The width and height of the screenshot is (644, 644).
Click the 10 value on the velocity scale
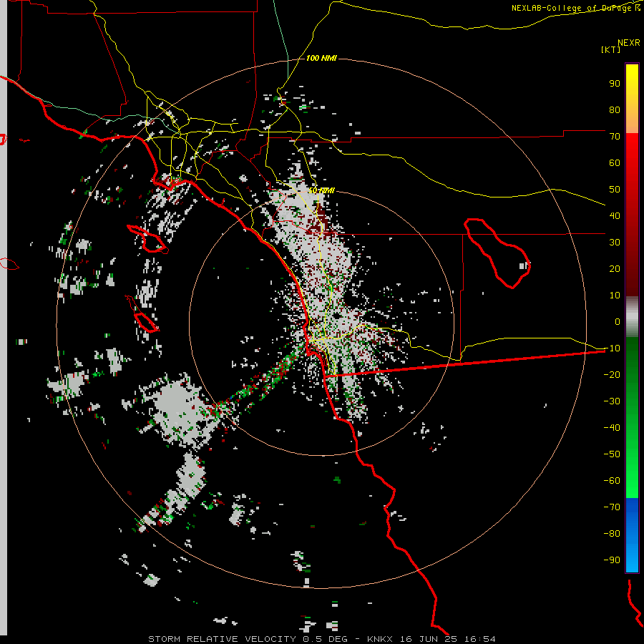(x=615, y=296)
